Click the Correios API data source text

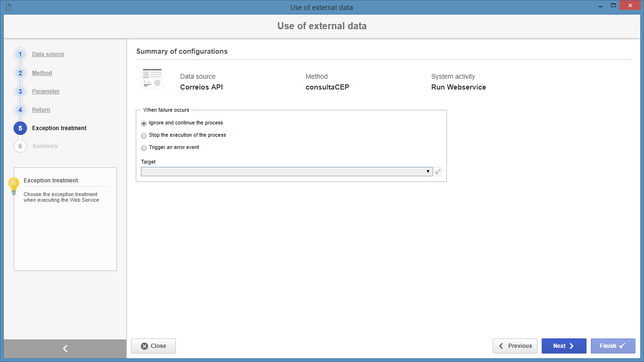pyautogui.click(x=201, y=87)
